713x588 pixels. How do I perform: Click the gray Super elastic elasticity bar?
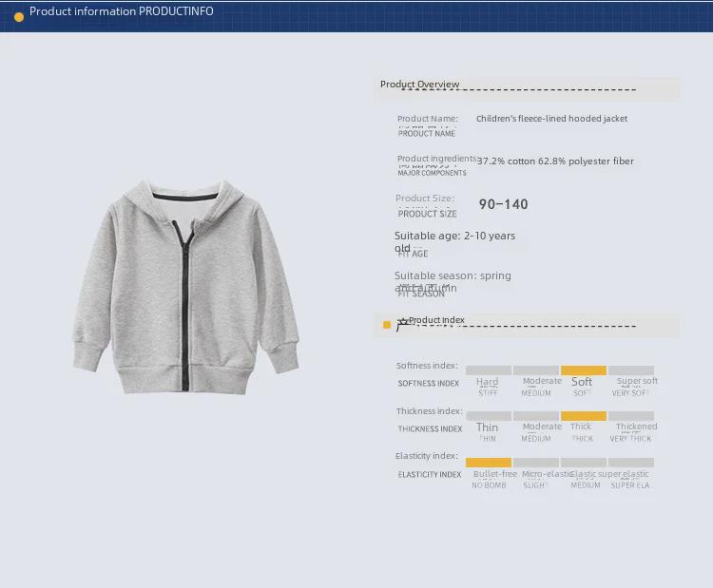pos(631,463)
